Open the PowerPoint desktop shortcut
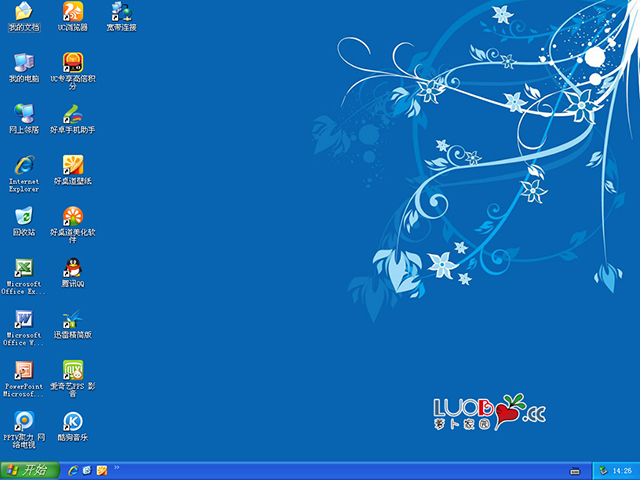This screenshot has width=640, height=480. 24,370
